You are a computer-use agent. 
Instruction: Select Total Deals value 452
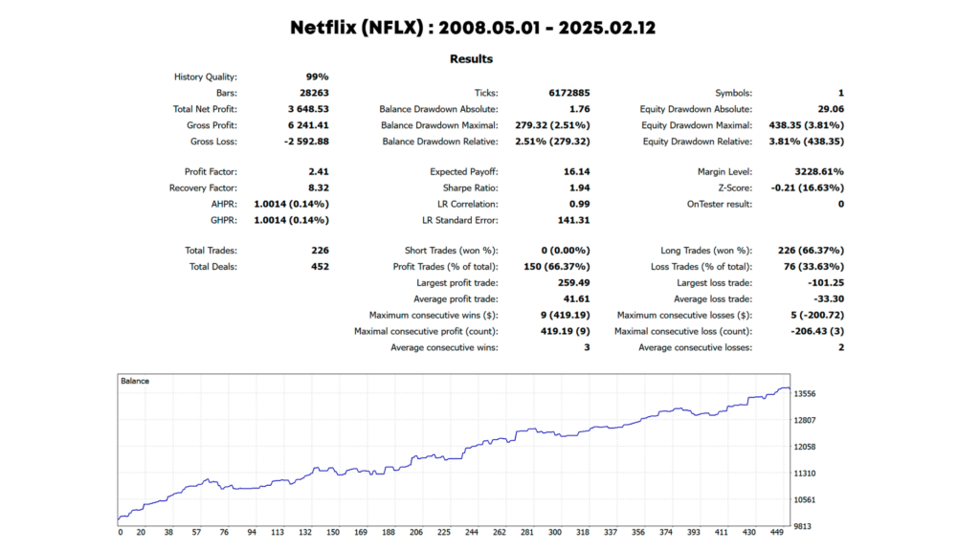tap(320, 267)
